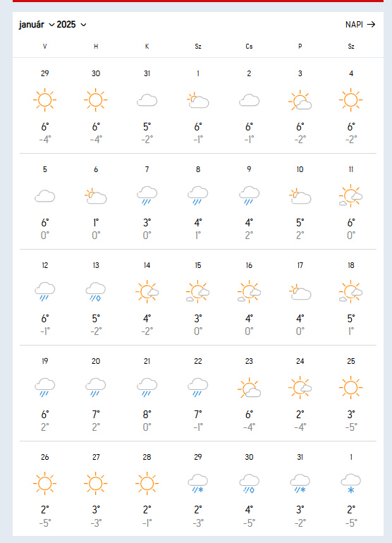Click the rain icon on January 7

[147, 195]
